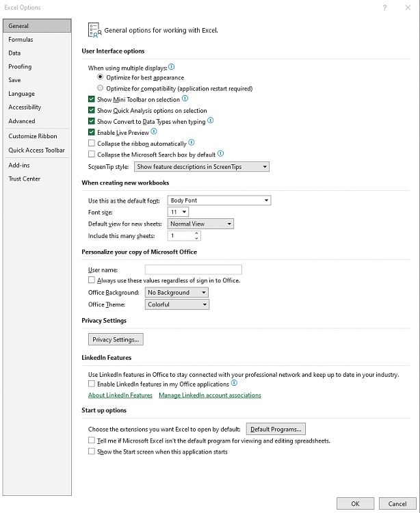Click info icon next to Show Mini Toolbar
This screenshot has height=513, width=420.
pyautogui.click(x=185, y=98)
